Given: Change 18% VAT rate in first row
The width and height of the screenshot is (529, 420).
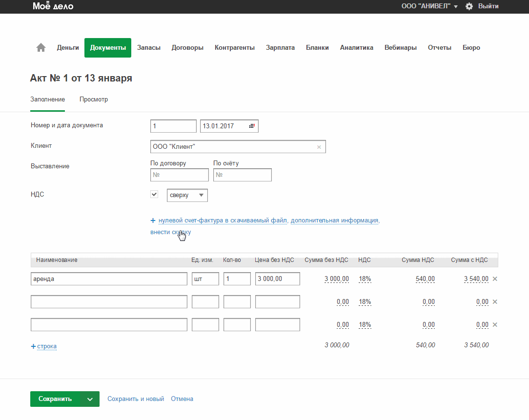Looking at the screenshot, I should tap(365, 279).
